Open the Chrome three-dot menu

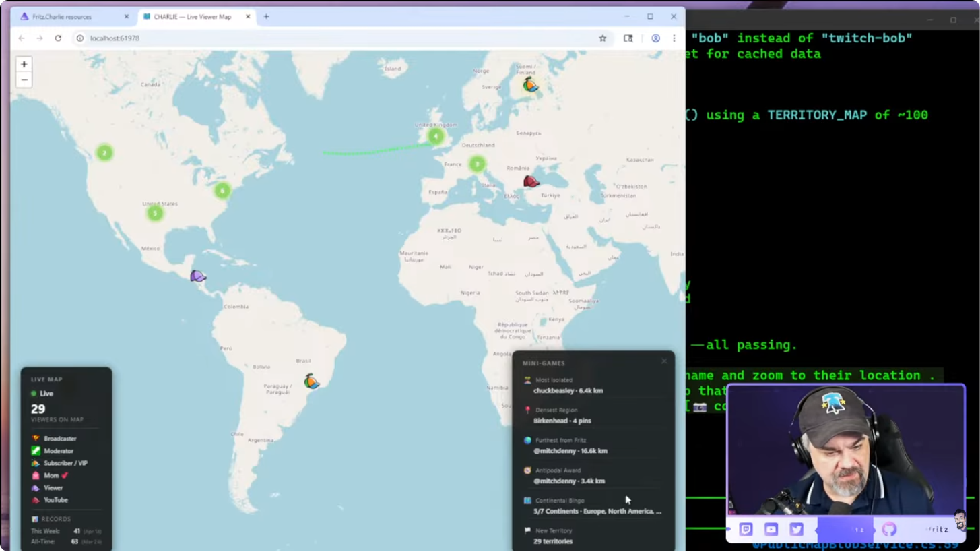coord(674,38)
